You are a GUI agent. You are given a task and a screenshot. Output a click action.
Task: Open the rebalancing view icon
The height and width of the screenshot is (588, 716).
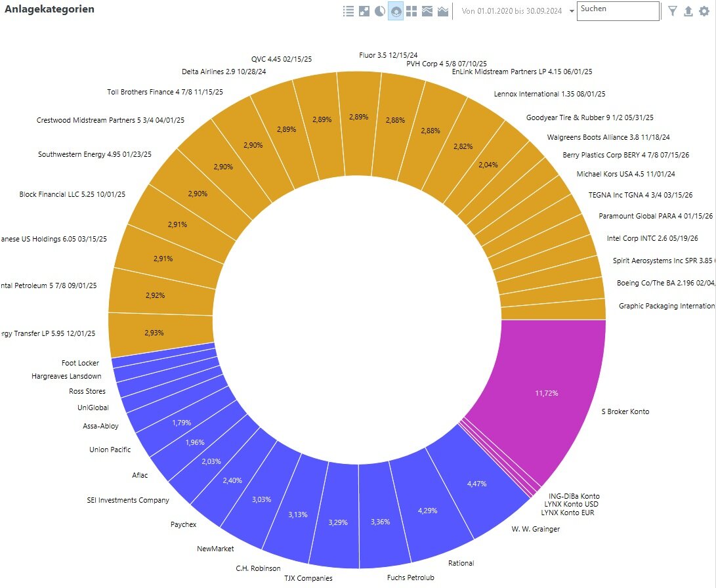(x=364, y=11)
